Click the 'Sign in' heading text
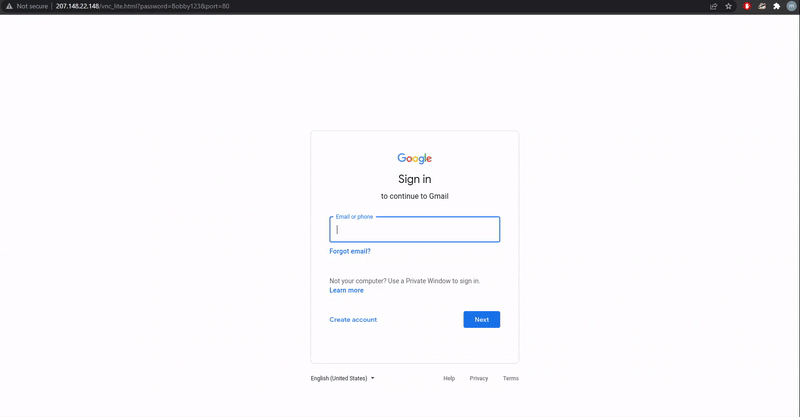 point(414,179)
